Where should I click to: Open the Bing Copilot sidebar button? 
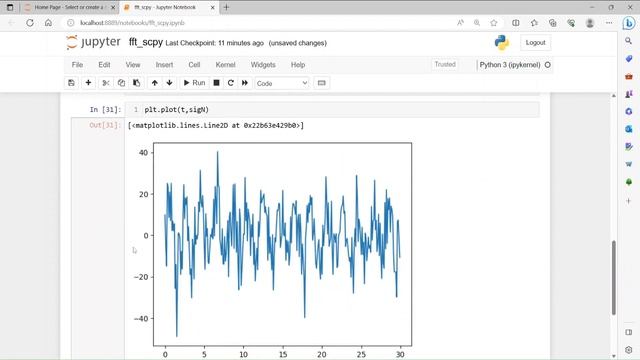(x=629, y=23)
